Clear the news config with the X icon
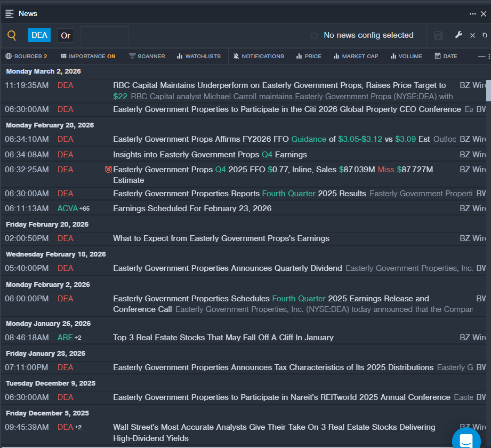Screen dimensions: 491x448 point(472,36)
